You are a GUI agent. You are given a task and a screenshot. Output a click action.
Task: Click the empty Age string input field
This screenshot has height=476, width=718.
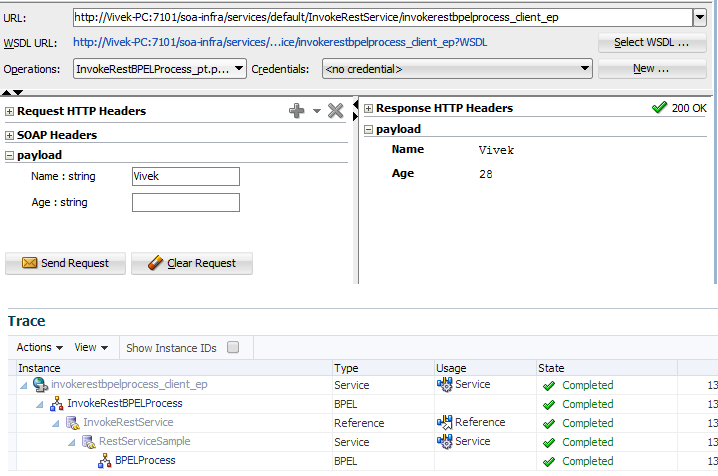point(186,202)
